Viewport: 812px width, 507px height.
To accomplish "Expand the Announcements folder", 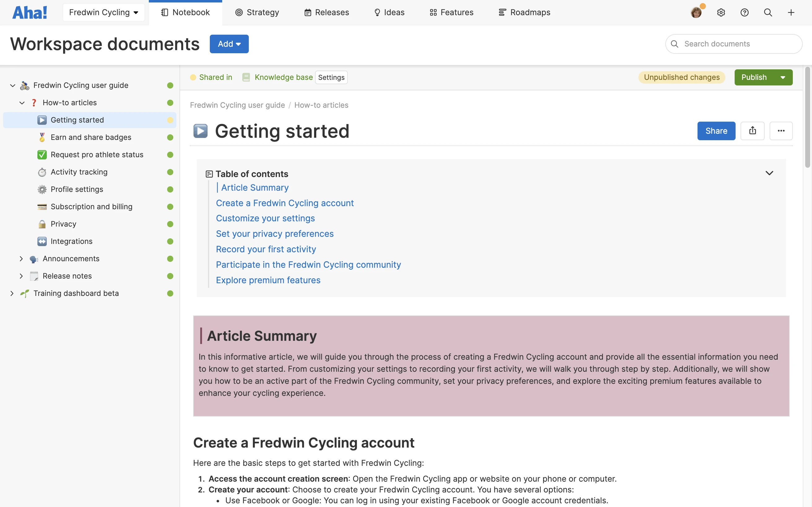I will click(x=21, y=258).
